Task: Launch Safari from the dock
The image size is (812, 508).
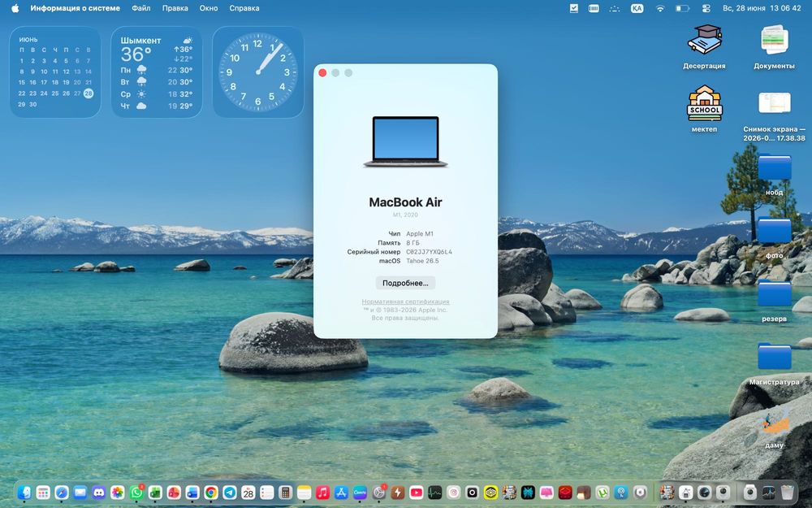Action: [62, 492]
